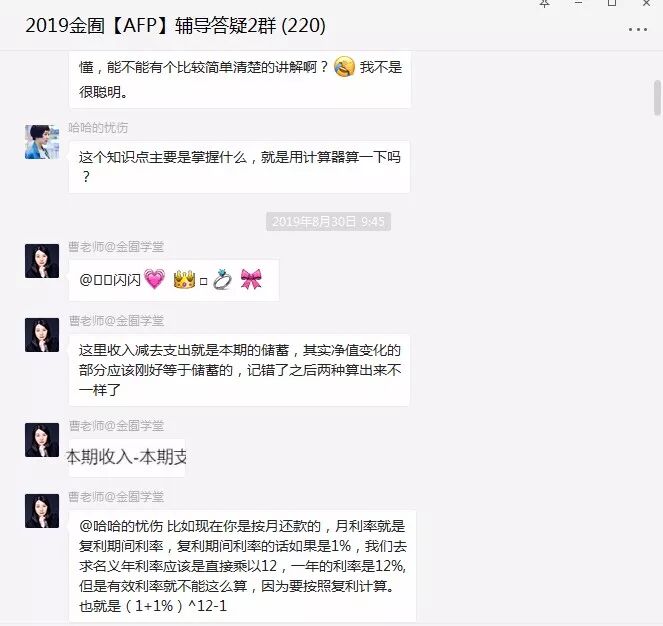Viewport: 663px width, 626px height.
Task: Click 曹老师@金囿学堂 name above mention message
Action: tap(116, 247)
